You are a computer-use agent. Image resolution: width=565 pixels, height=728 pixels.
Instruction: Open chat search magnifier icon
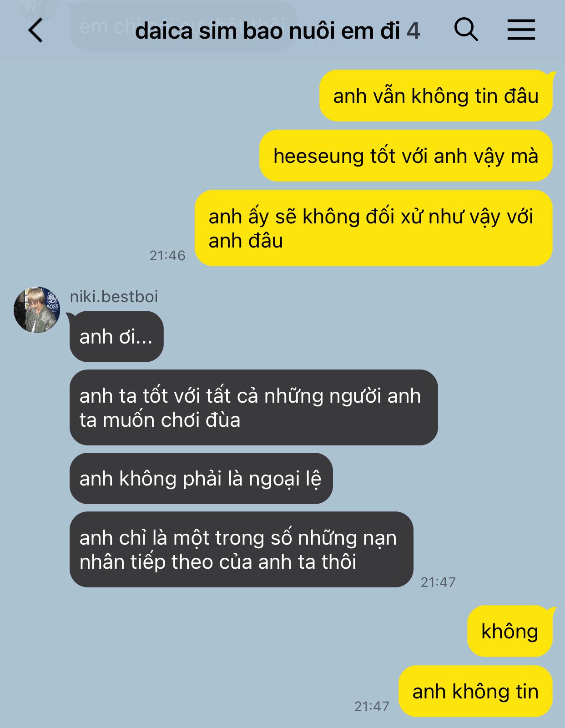(466, 30)
